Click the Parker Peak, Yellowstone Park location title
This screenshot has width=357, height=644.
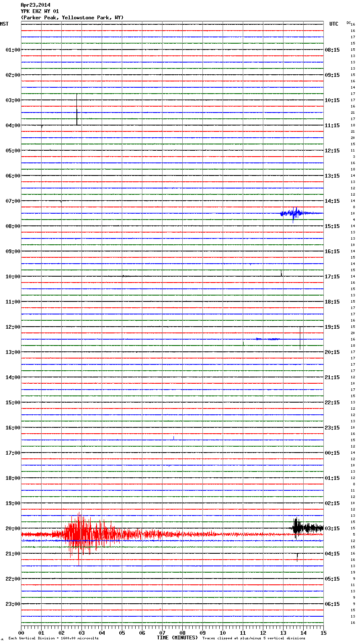72,18
